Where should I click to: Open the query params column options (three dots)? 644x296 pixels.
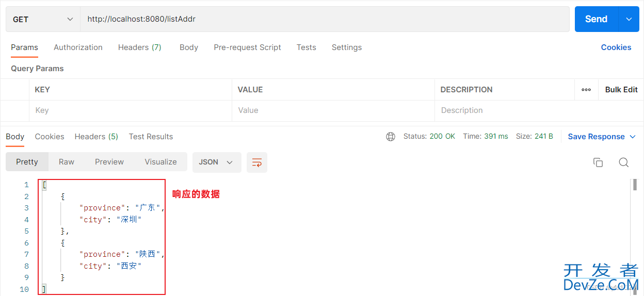click(x=586, y=90)
